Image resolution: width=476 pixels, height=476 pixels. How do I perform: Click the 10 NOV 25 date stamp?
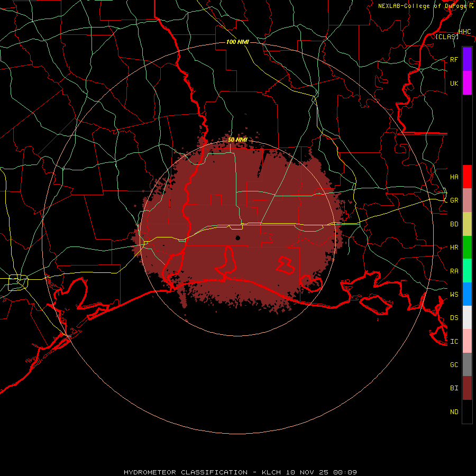click(x=307, y=472)
